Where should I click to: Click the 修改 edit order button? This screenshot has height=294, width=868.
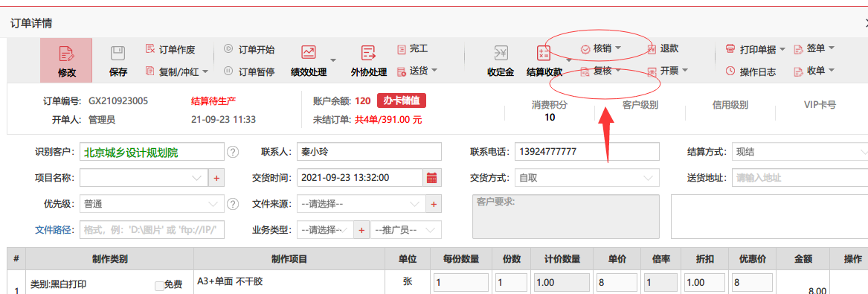(66, 60)
